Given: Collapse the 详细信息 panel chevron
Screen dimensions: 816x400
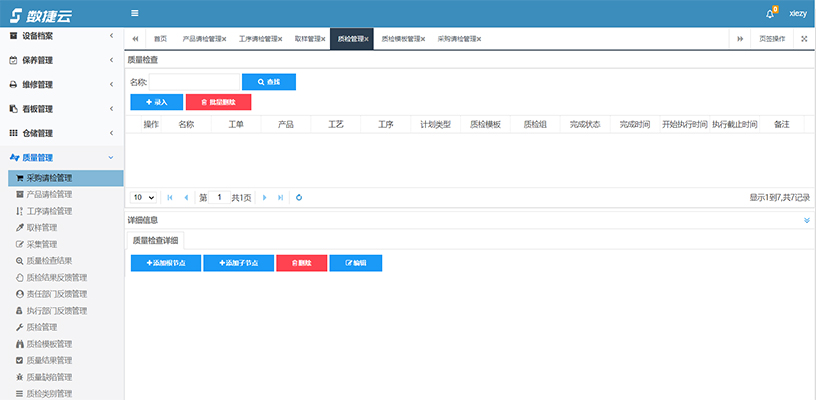Looking at the screenshot, I should pos(806,220).
